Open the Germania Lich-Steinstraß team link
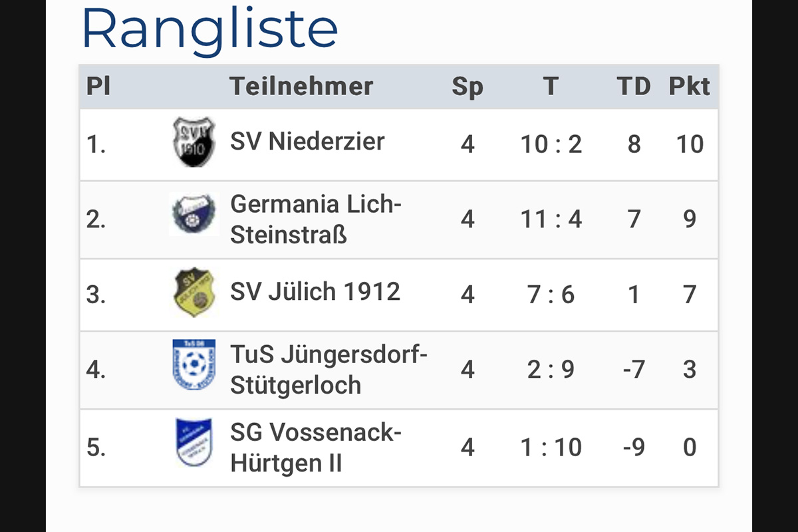Viewport: 798px width, 532px height. (316, 219)
